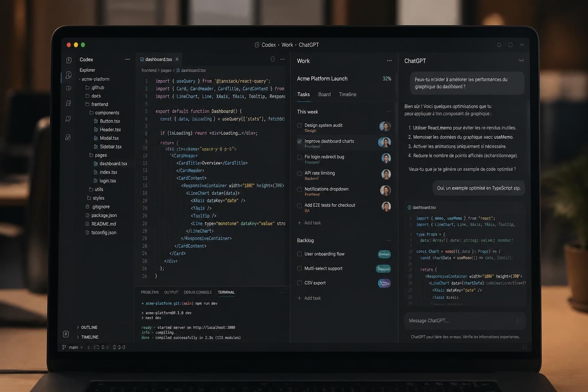Image resolution: width=588 pixels, height=392 pixels.
Task: Open Sidebar.tsx in the explorer
Action: click(x=108, y=147)
